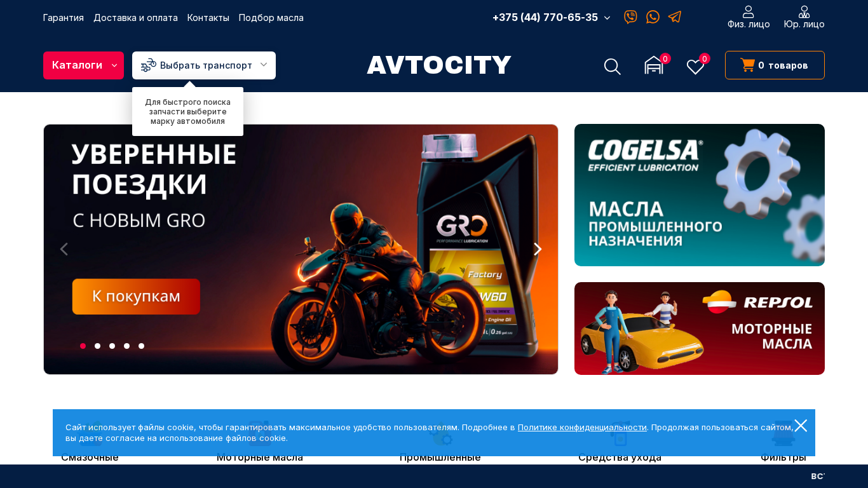Select the fifth carousel dot
Viewport: 868px width, 488px height.
point(141,346)
